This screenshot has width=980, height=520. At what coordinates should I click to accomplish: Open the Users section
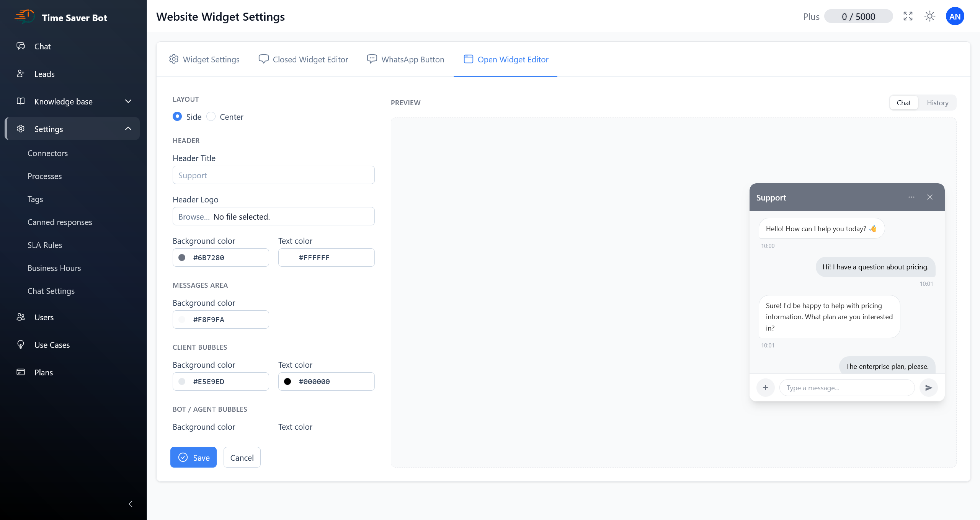coord(44,317)
